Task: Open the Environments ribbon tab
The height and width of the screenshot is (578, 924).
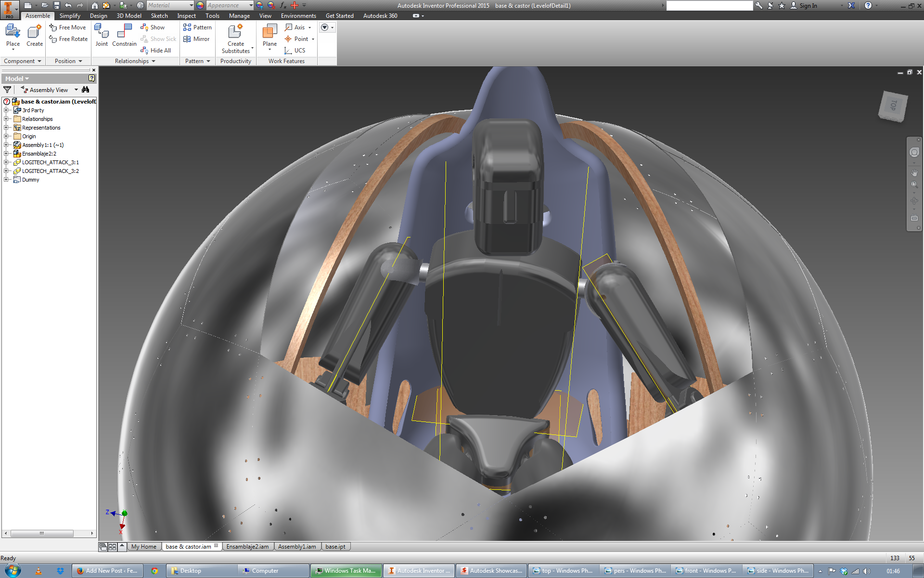Action: [x=298, y=16]
